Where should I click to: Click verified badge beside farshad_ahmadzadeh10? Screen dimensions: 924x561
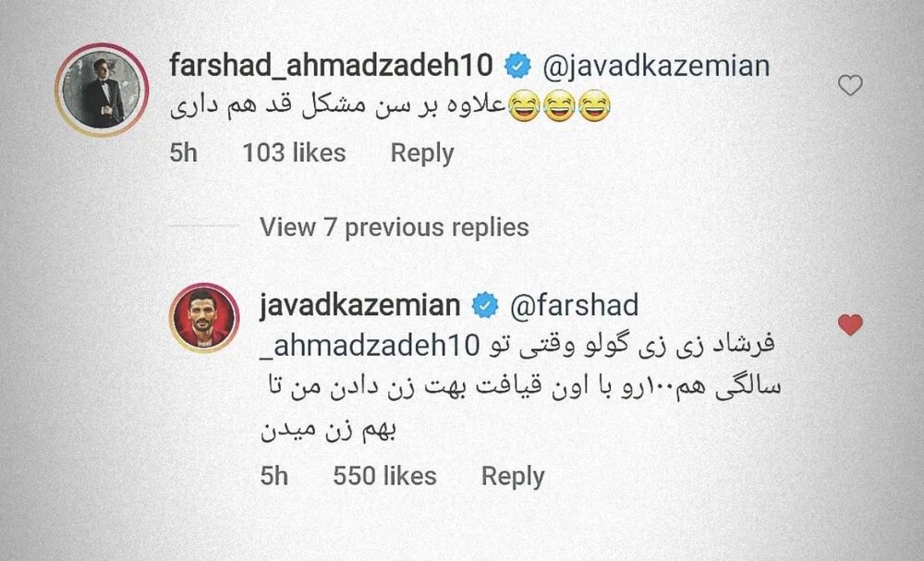518,66
